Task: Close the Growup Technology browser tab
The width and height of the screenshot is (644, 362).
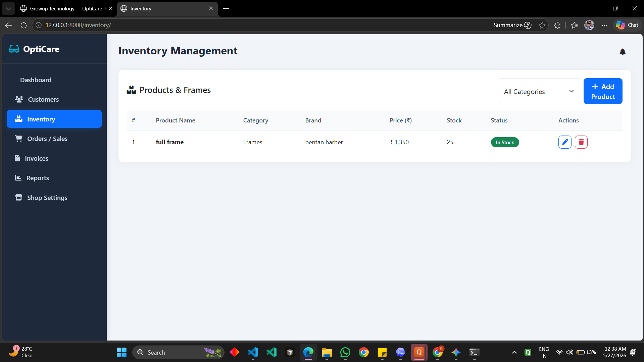Action: point(111,9)
